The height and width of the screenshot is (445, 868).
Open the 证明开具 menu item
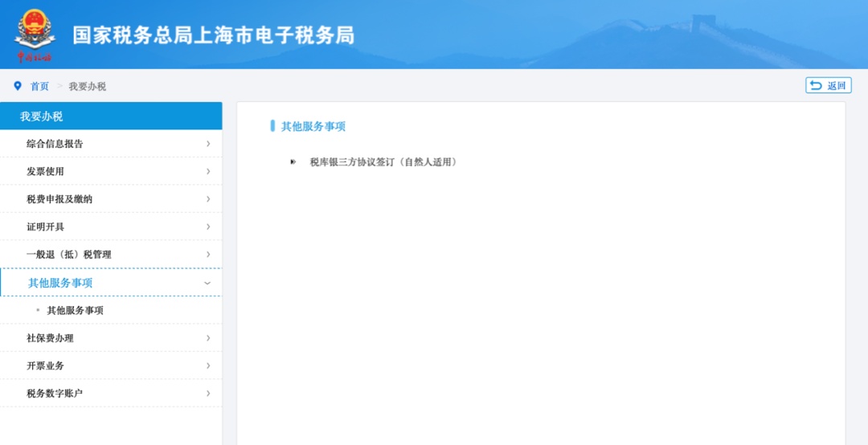click(46, 227)
